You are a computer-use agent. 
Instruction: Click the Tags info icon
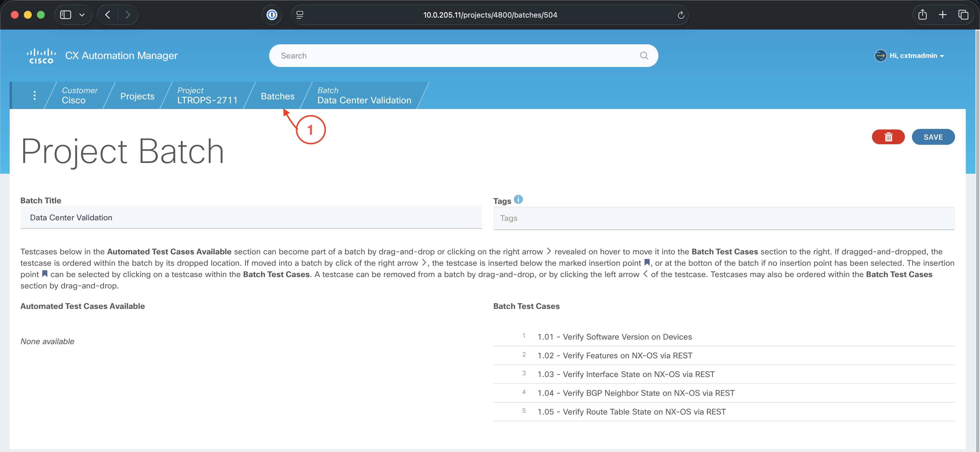click(518, 200)
